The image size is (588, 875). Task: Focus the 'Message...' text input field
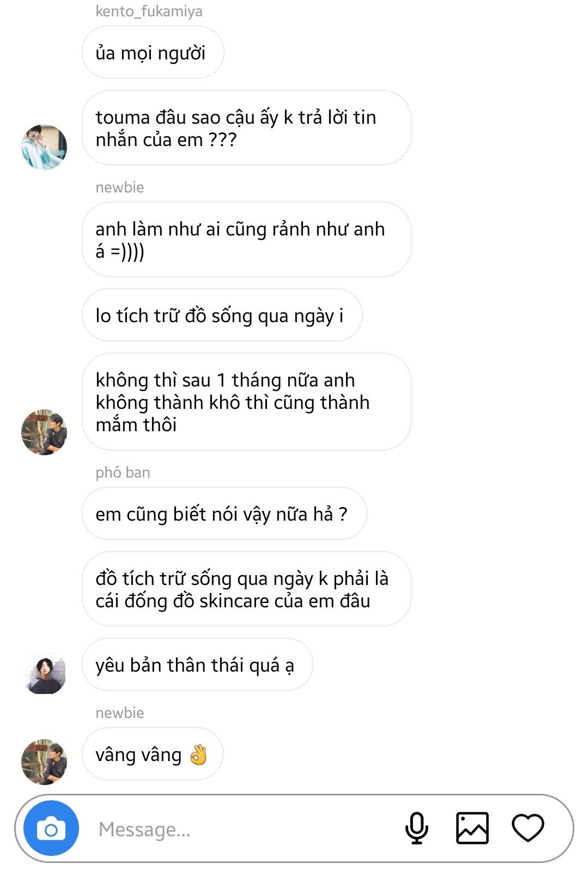coord(245,829)
